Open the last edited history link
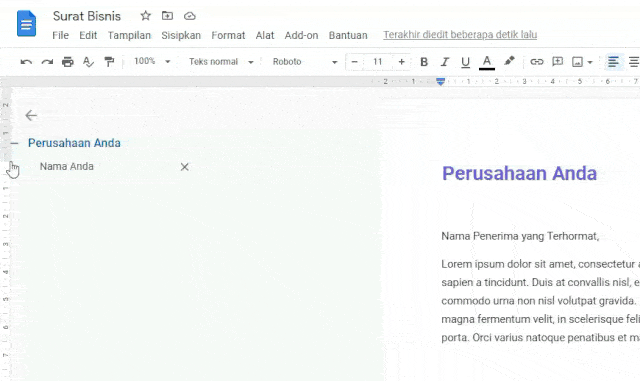Image resolution: width=640 pixels, height=381 pixels. (x=460, y=35)
